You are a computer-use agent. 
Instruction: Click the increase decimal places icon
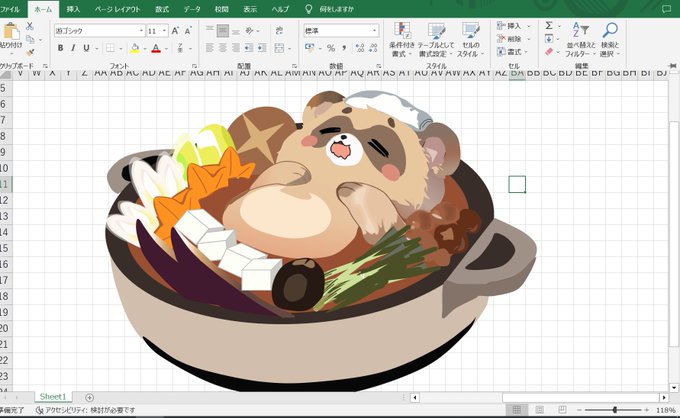360,48
